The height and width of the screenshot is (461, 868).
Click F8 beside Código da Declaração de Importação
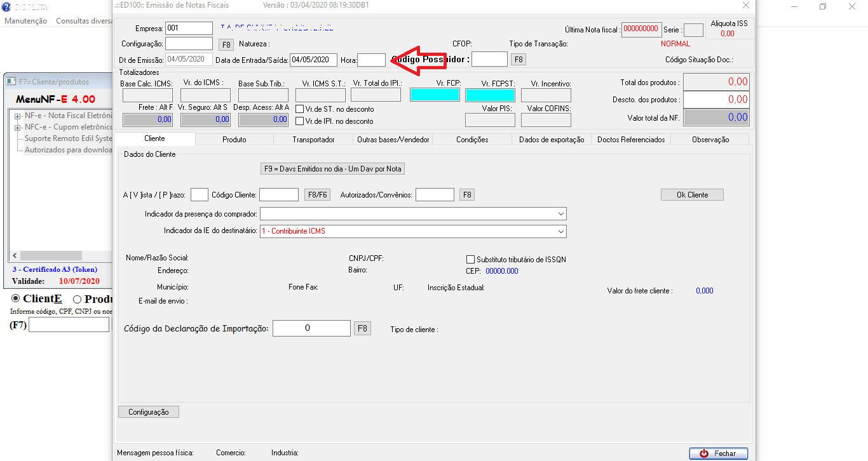(x=362, y=328)
